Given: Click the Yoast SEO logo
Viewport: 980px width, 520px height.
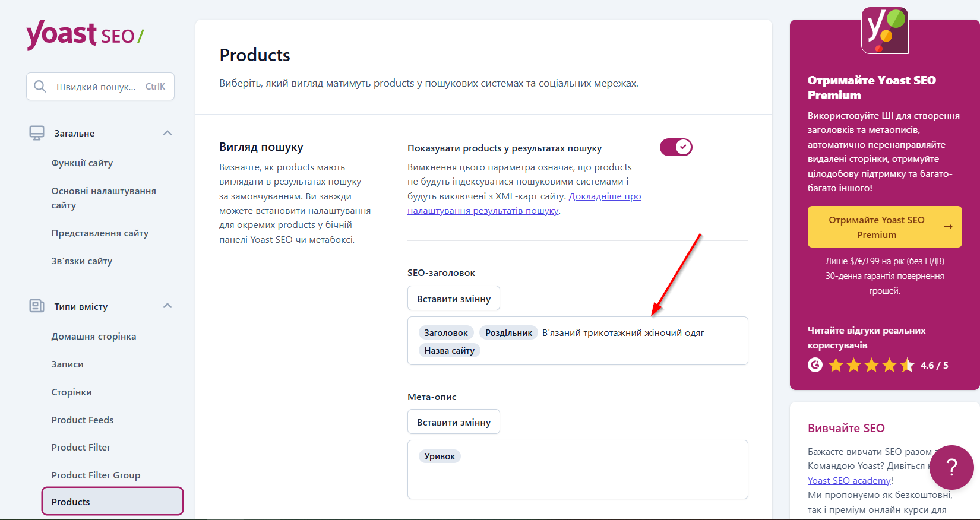Looking at the screenshot, I should click(85, 34).
